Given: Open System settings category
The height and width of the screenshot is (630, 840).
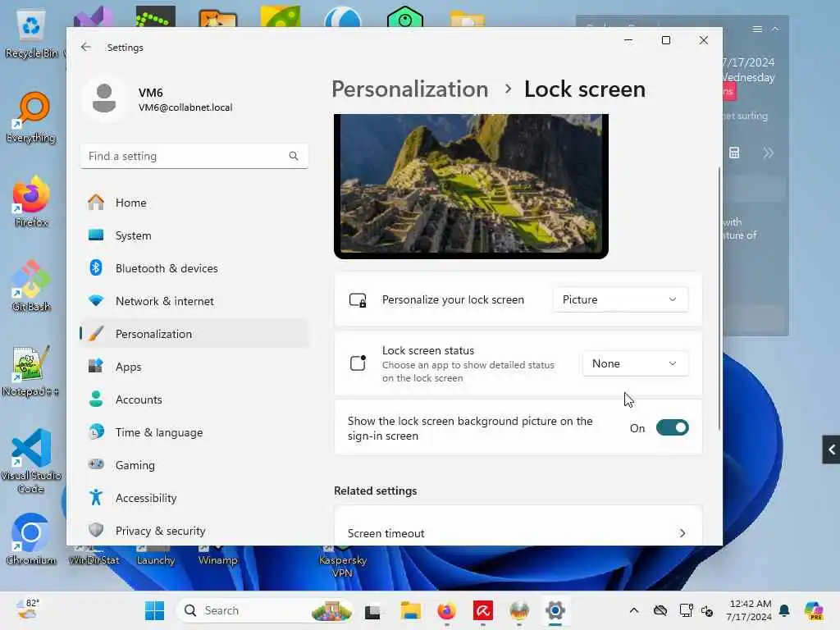Looking at the screenshot, I should coord(194,235).
